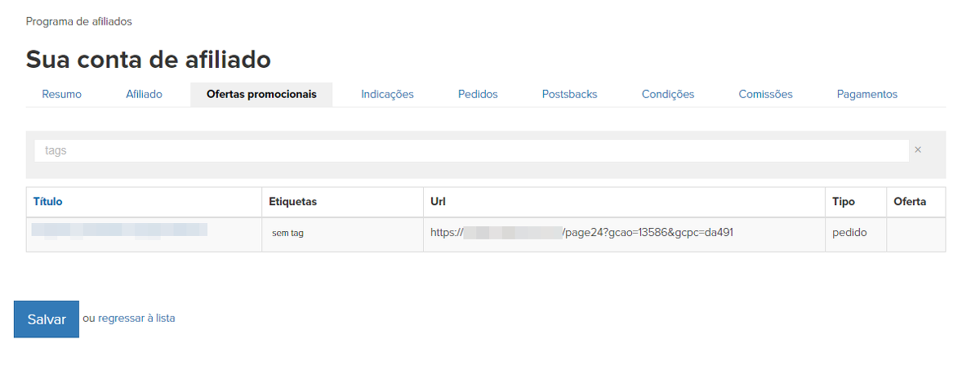Click the Etiquetas column header
This screenshot has width=980, height=375.
point(292,202)
